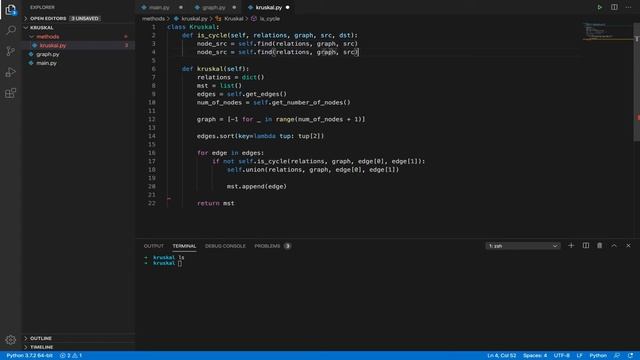Screen dimensions: 640x360
Task: Select the Python 3.7.2 64-bit interpreter
Action: pyautogui.click(x=29, y=356)
